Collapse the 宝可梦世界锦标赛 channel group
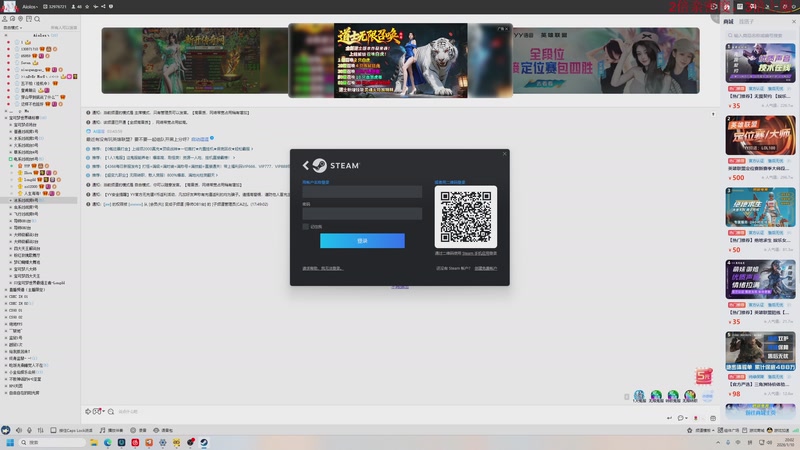800x450 pixels. [x=6, y=117]
